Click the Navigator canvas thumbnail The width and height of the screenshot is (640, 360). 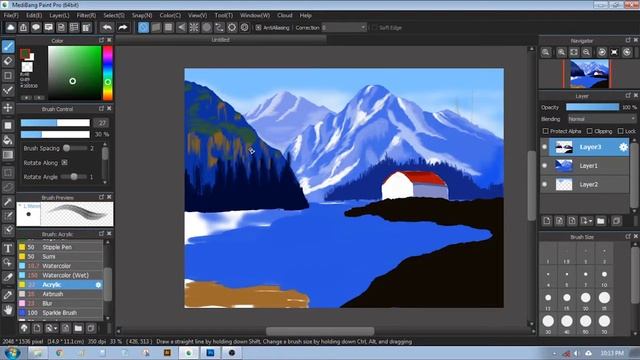tap(589, 74)
